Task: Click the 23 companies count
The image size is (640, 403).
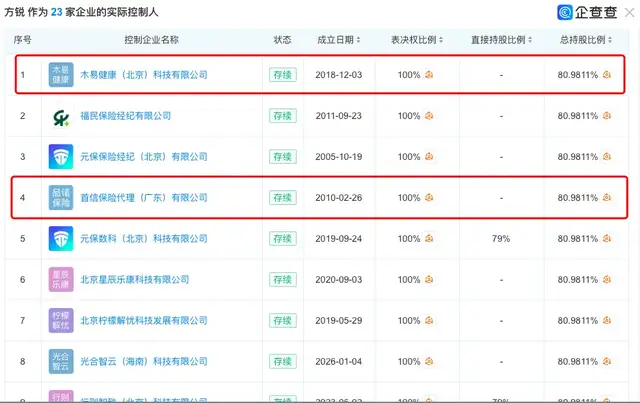Action: point(56,12)
